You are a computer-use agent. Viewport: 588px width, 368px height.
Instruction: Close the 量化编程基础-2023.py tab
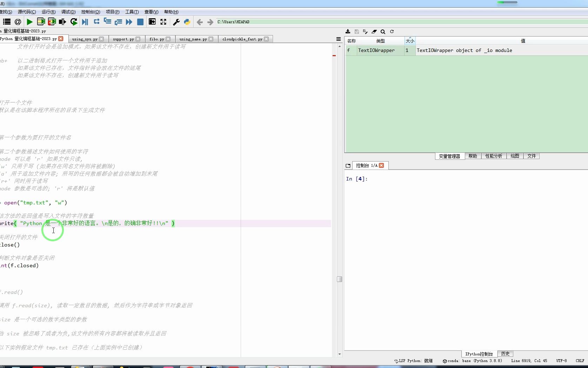(x=61, y=39)
